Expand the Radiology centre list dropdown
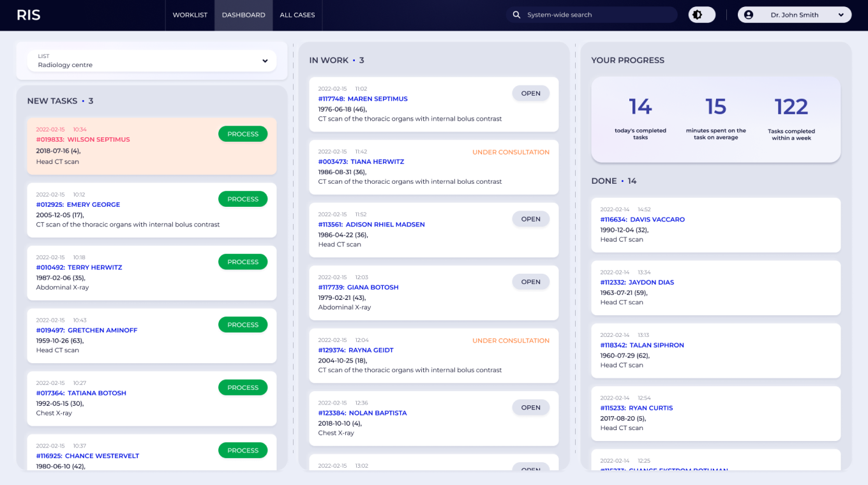Image resolution: width=868 pixels, height=485 pixels. pos(152,61)
